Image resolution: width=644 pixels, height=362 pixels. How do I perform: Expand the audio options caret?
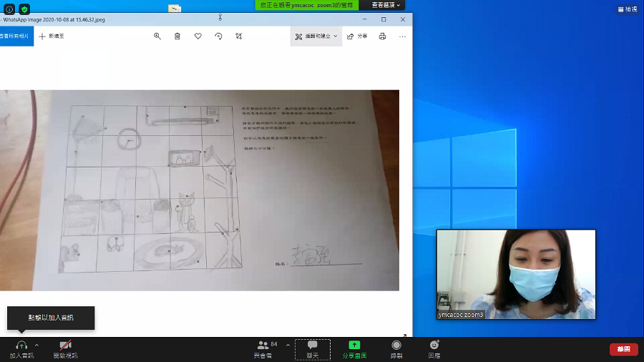tap(36, 345)
